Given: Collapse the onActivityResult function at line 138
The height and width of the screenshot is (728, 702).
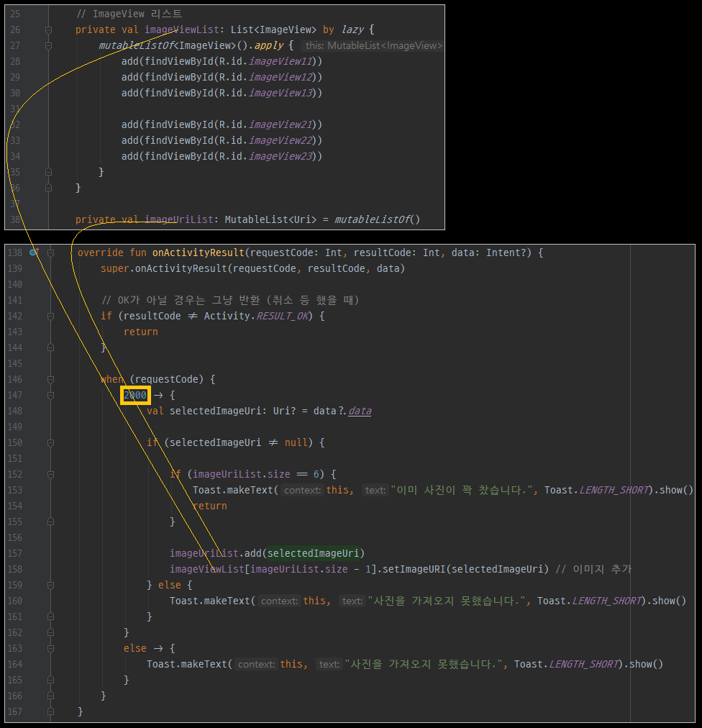Looking at the screenshot, I should point(50,252).
